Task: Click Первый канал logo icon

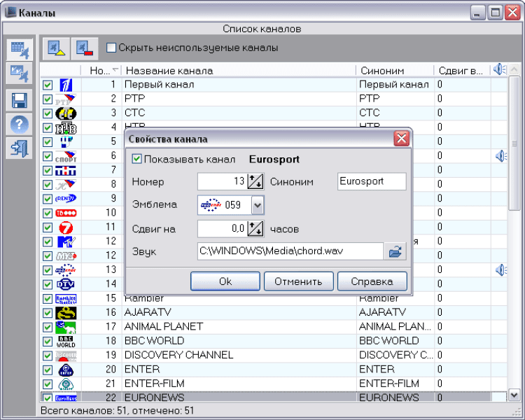Action: coord(66,85)
